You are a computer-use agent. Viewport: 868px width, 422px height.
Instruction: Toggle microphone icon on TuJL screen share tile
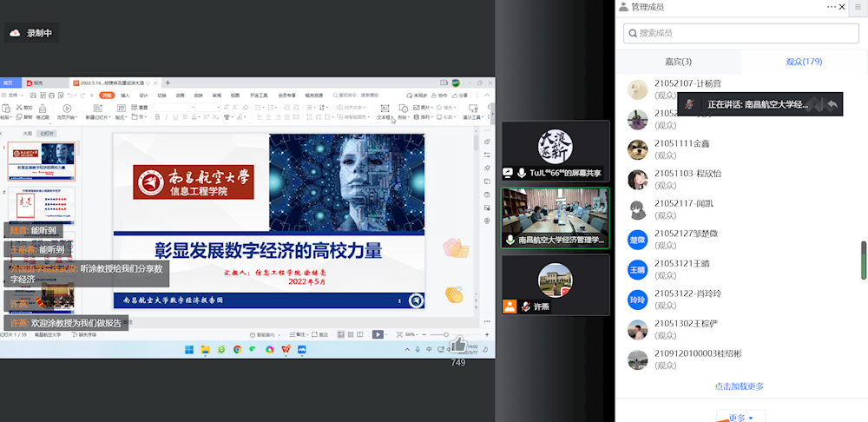click(x=521, y=173)
